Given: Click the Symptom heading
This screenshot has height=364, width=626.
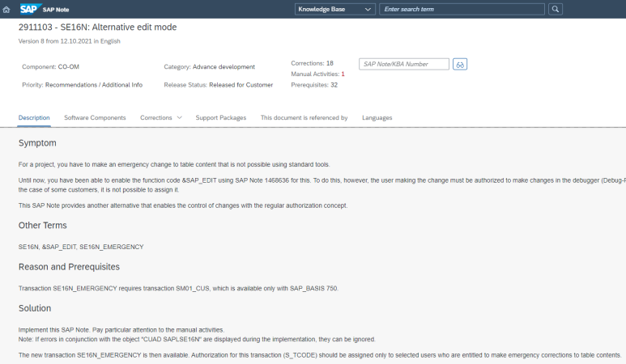Looking at the screenshot, I should click(37, 142).
